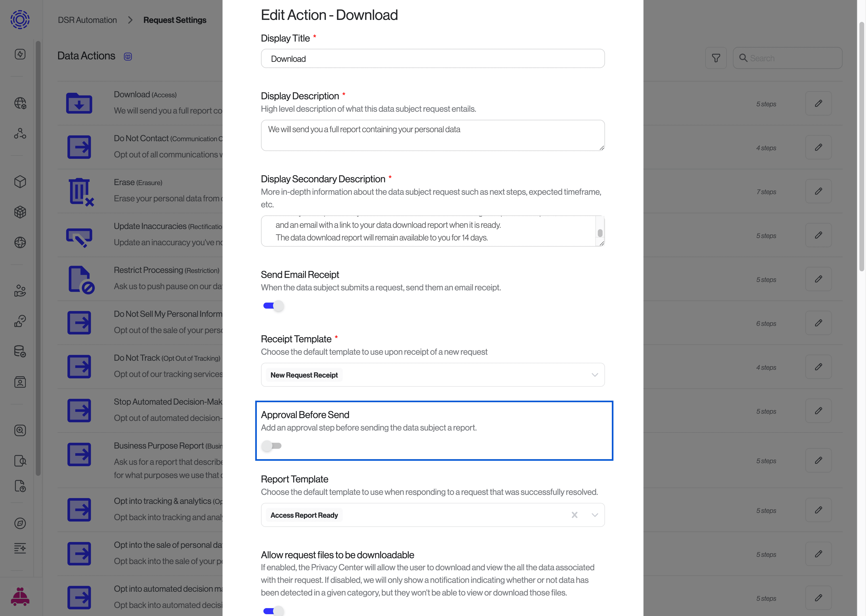Open the magnifier-in-box sidebar icon
866x616 pixels.
tap(20, 430)
